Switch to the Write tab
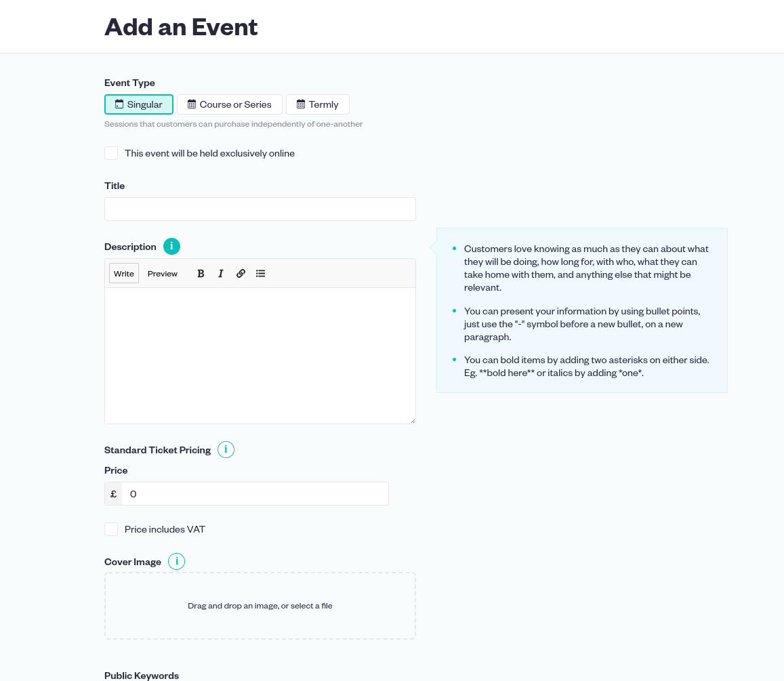 click(x=123, y=273)
